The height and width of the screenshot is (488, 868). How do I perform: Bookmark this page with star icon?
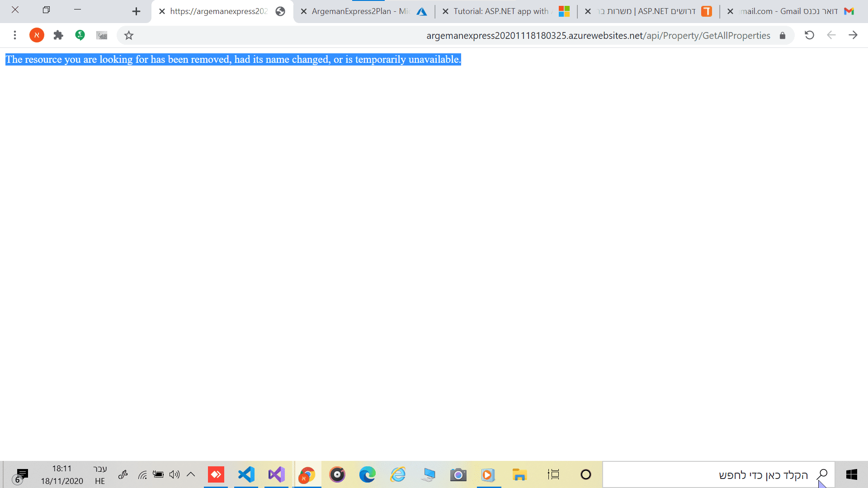pyautogui.click(x=129, y=35)
